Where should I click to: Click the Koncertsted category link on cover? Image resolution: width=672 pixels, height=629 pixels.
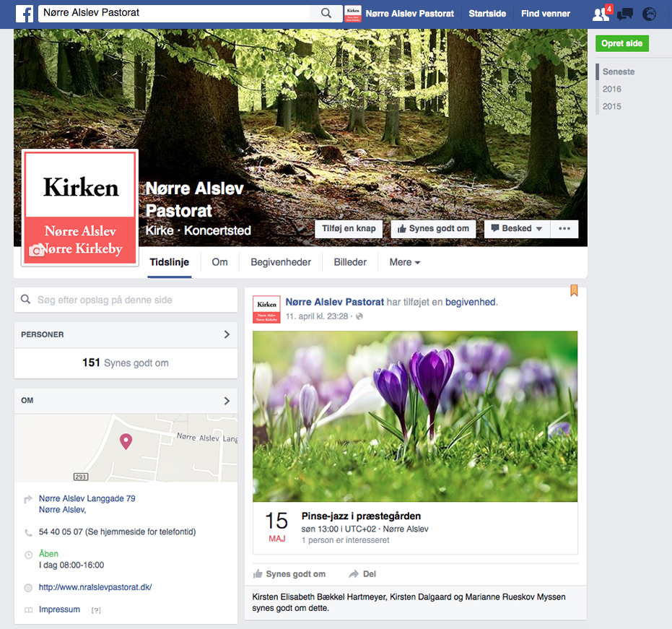pyautogui.click(x=217, y=230)
